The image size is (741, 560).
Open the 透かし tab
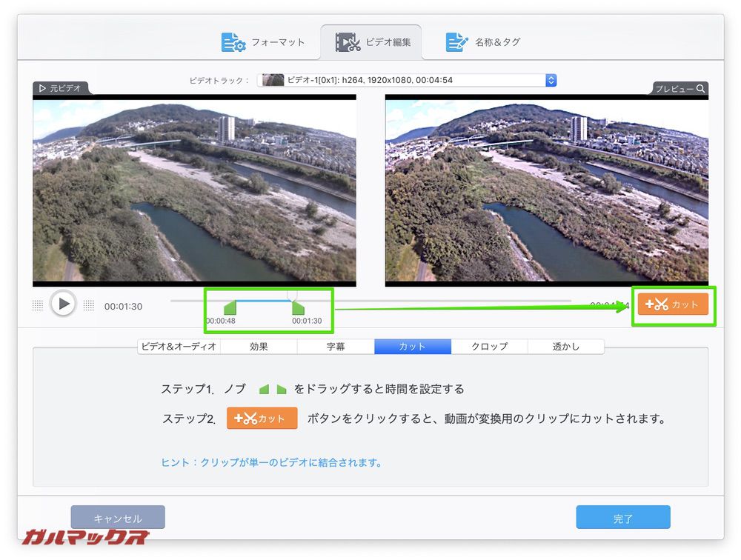pos(566,346)
